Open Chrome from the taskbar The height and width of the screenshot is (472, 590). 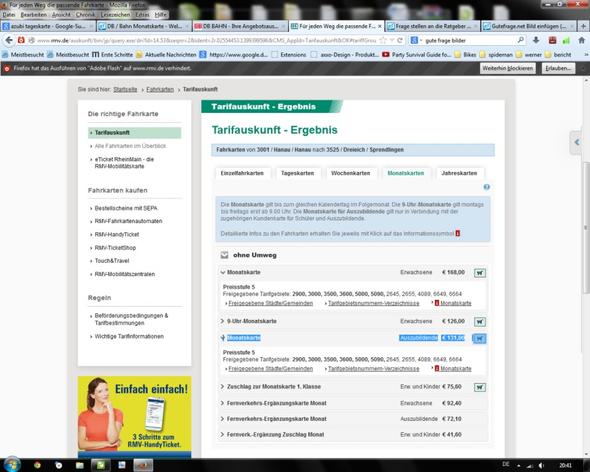point(37,465)
